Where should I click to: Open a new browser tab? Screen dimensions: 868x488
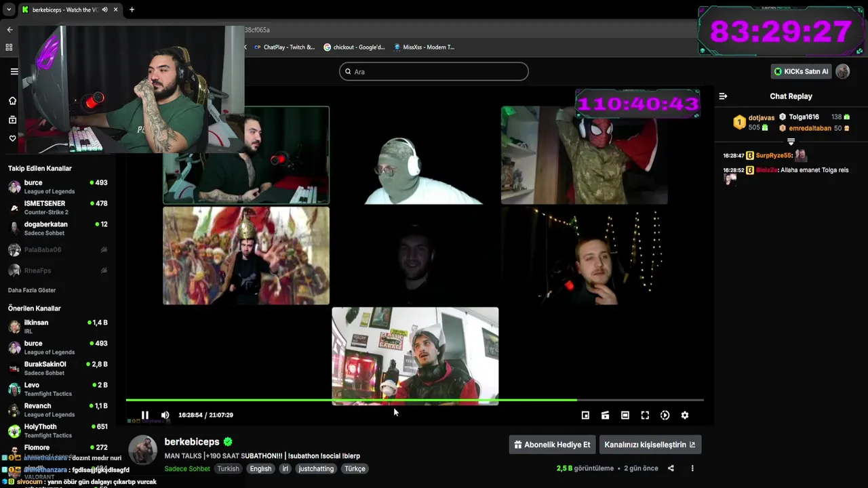coord(132,9)
